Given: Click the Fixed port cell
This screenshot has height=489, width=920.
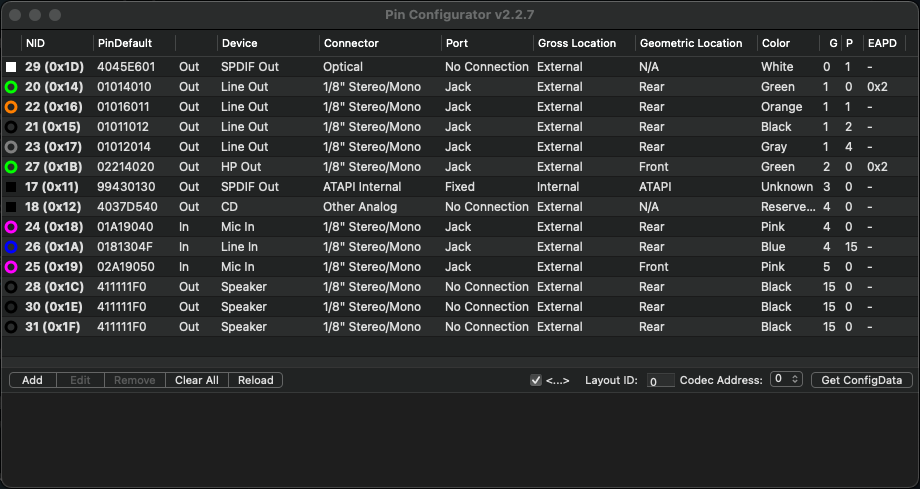Looking at the screenshot, I should [x=459, y=187].
